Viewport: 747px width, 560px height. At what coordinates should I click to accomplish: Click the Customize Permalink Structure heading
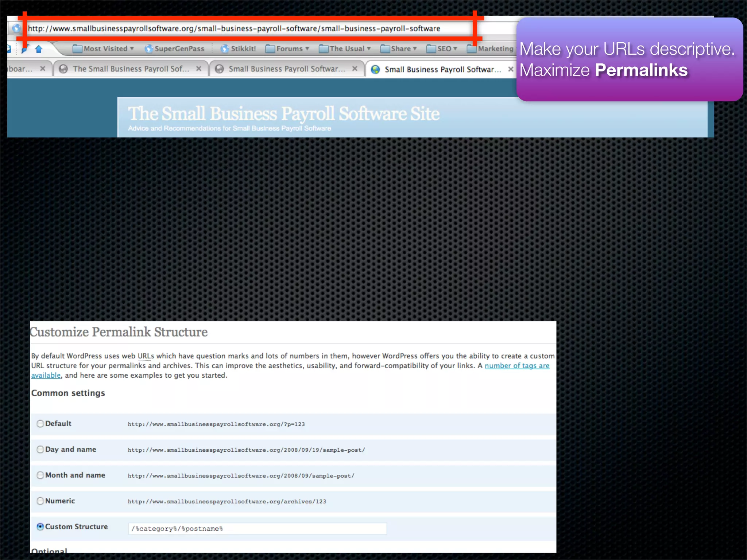[119, 332]
